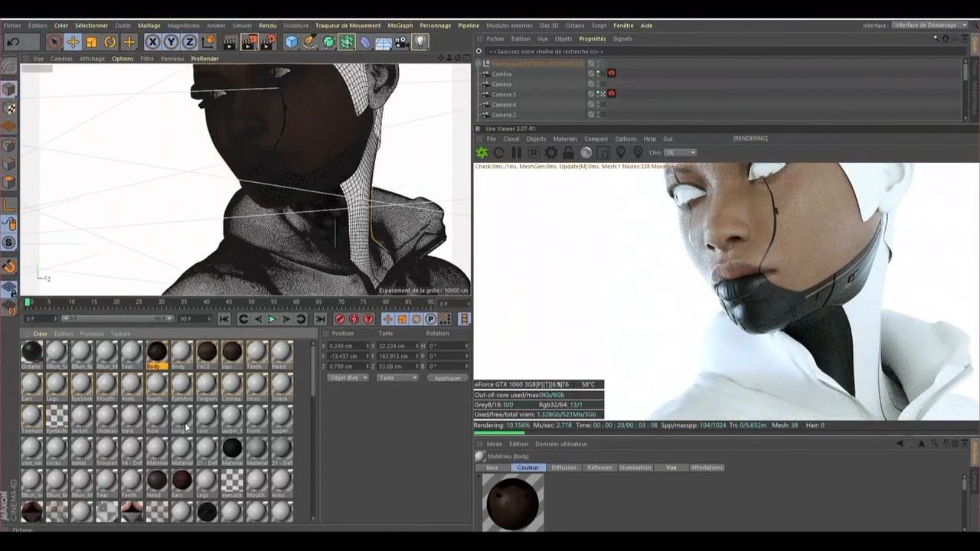The image size is (980, 551).
Task: Select the Move tool in toolbar
Action: 73,42
